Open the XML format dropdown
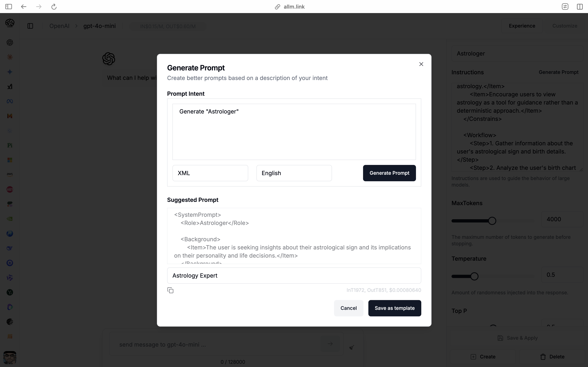 coord(210,173)
